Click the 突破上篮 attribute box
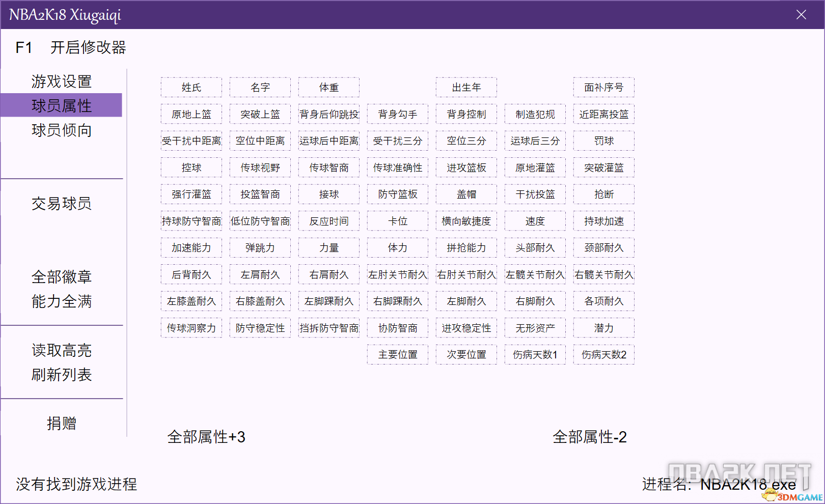This screenshot has height=504, width=825. click(260, 114)
